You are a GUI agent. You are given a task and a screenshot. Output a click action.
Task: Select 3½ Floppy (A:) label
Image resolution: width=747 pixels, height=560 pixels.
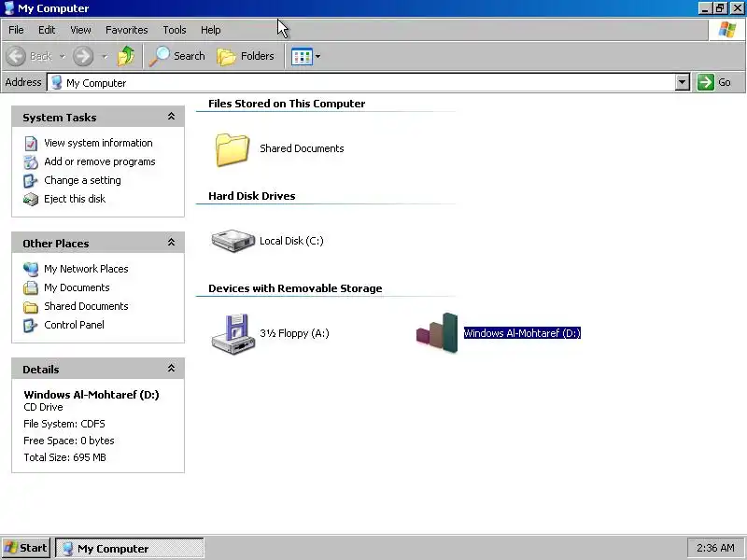click(x=294, y=333)
